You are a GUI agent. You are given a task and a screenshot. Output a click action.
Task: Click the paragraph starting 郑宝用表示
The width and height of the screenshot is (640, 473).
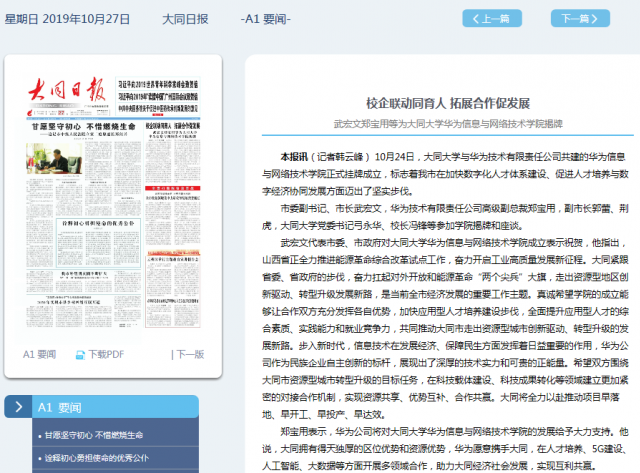445,449
